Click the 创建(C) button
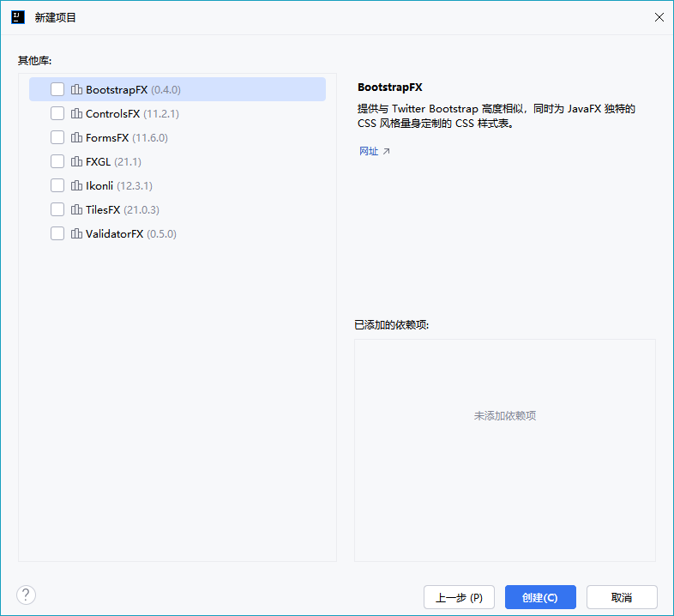 [540, 597]
